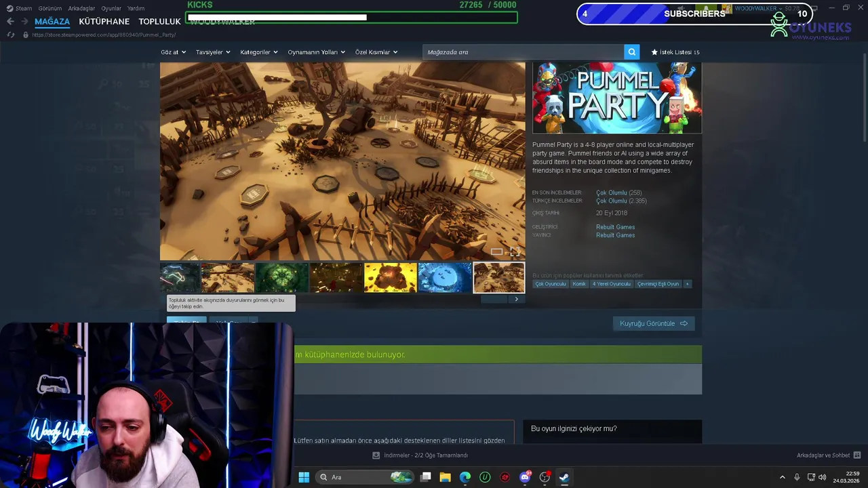The width and height of the screenshot is (868, 488).
Task: Open the Windows Start menu
Action: coord(304,477)
